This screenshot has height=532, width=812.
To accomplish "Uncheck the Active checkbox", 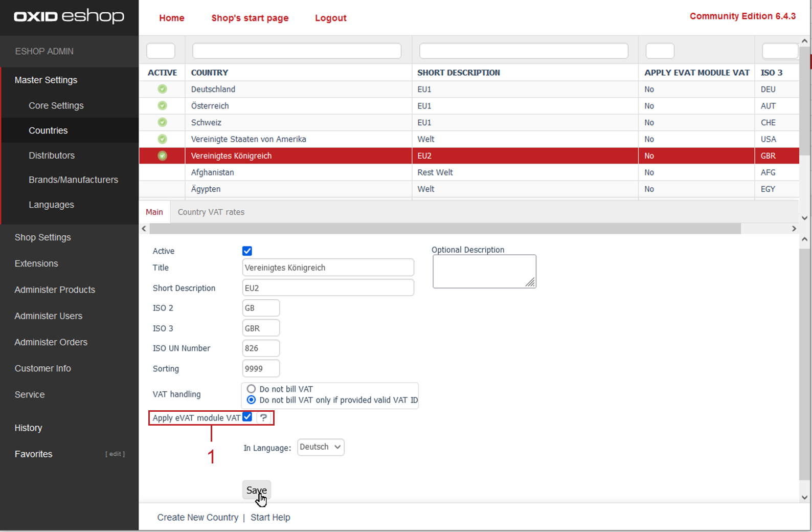I will click(x=247, y=251).
